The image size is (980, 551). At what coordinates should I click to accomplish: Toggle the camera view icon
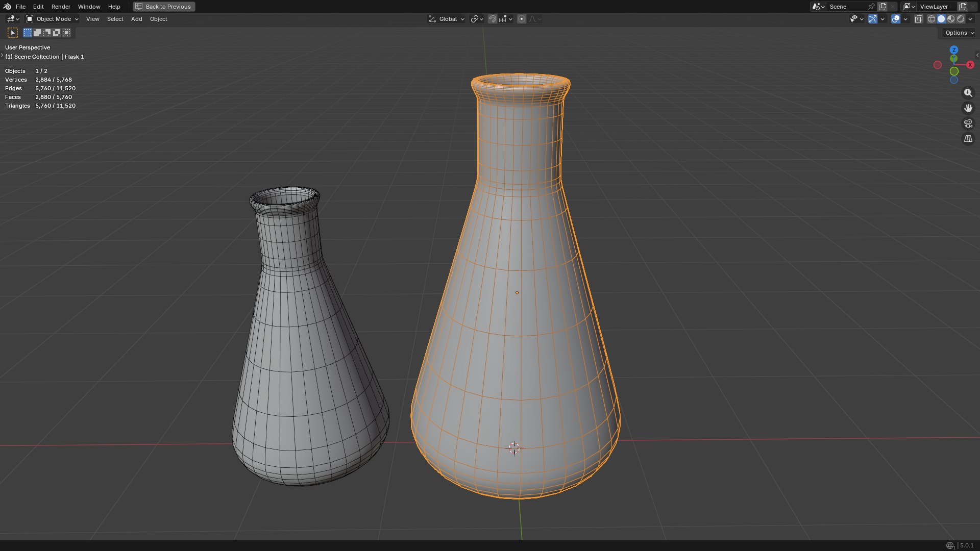[968, 123]
